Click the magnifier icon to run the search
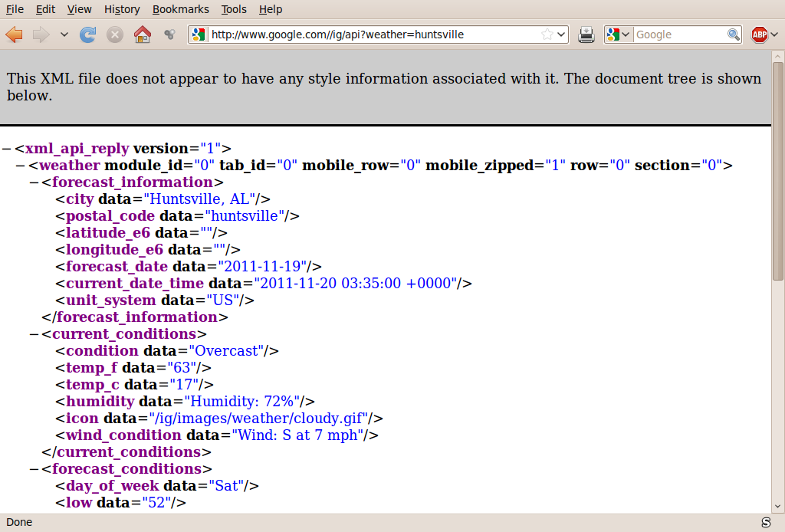This screenshot has height=532, width=785. click(733, 34)
